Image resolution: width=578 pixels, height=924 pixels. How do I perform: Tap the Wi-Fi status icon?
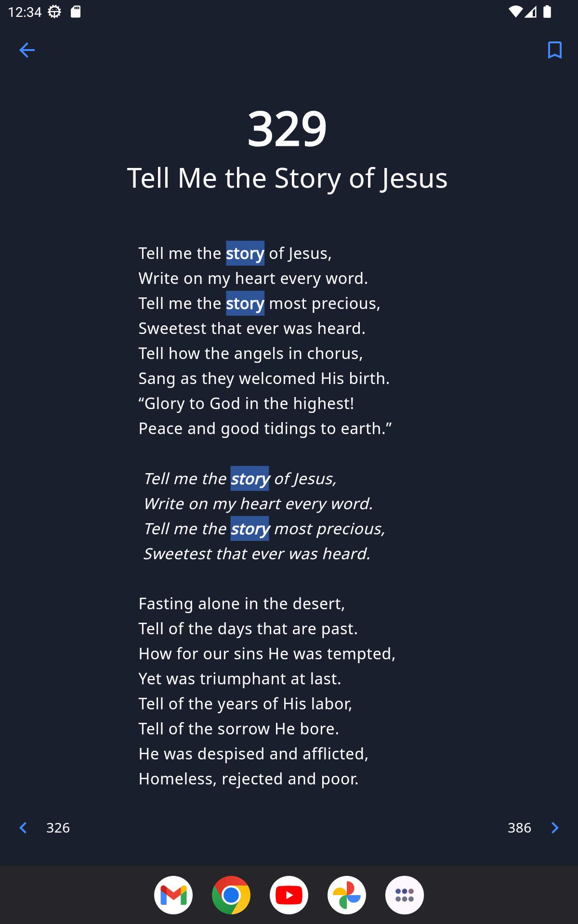coord(515,12)
